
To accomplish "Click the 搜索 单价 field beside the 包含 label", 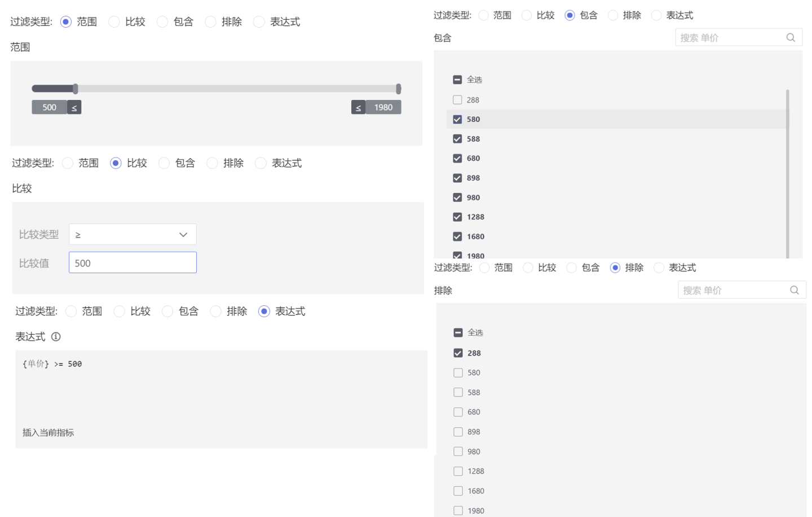I will tap(730, 38).
